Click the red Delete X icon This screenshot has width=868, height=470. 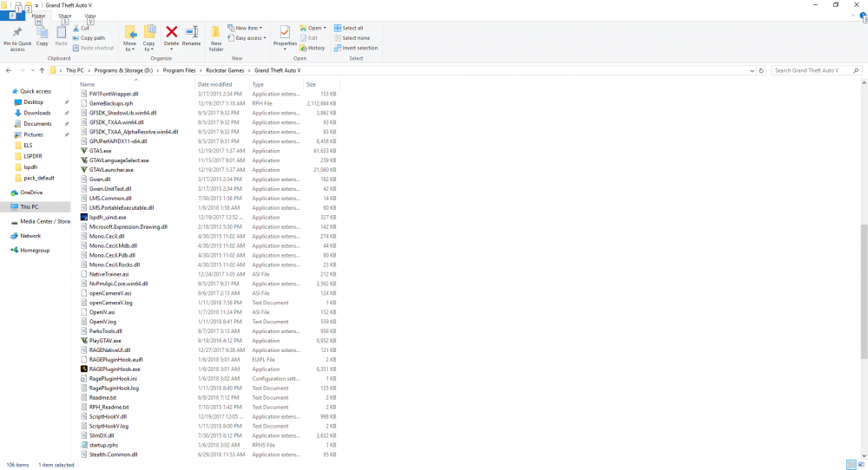pos(172,32)
